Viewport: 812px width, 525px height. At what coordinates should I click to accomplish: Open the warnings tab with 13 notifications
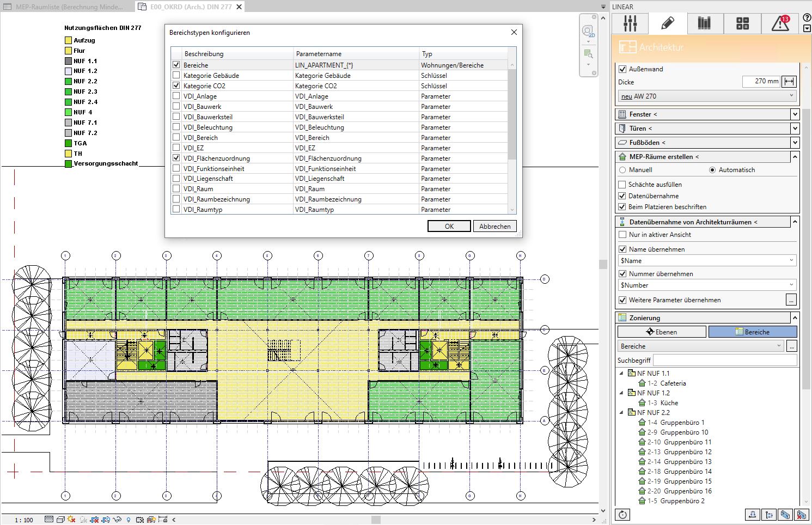[780, 23]
